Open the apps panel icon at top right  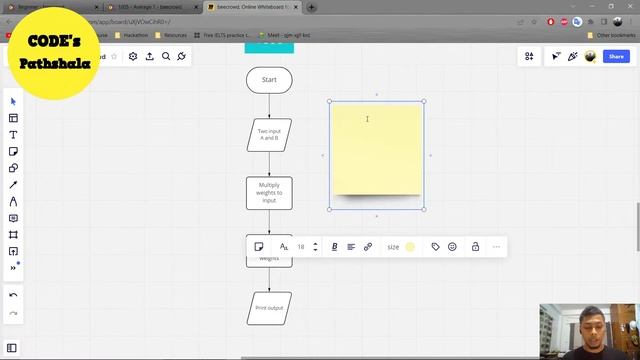tap(529, 56)
